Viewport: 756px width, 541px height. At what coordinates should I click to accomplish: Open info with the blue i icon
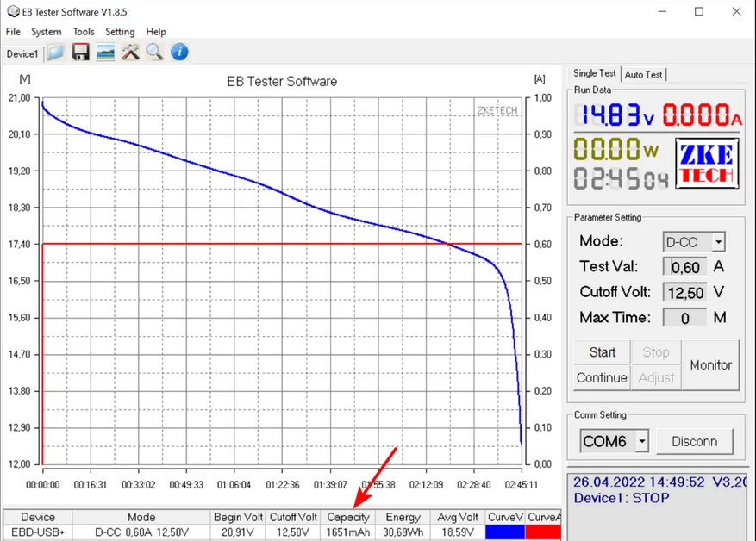179,52
